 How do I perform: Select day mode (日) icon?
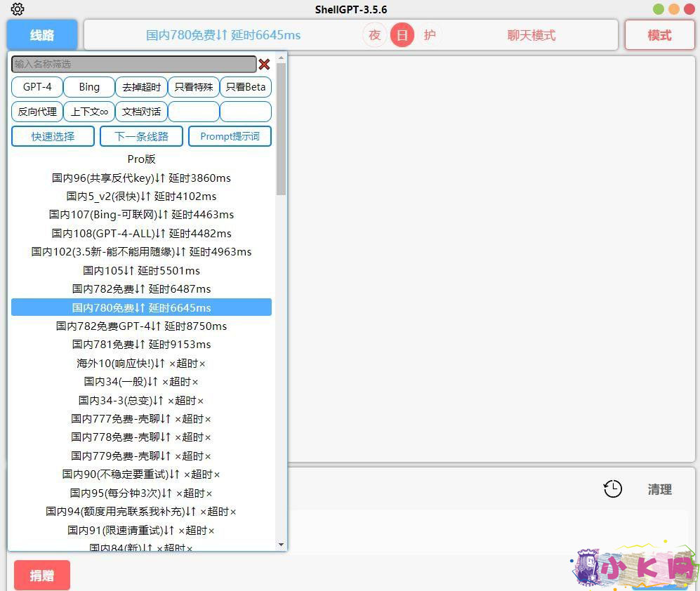(402, 35)
